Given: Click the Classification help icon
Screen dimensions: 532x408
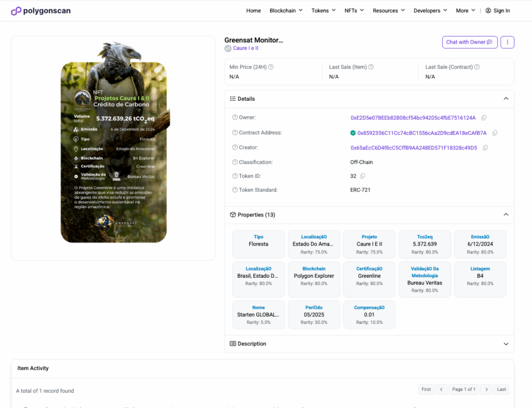Looking at the screenshot, I should (x=235, y=162).
